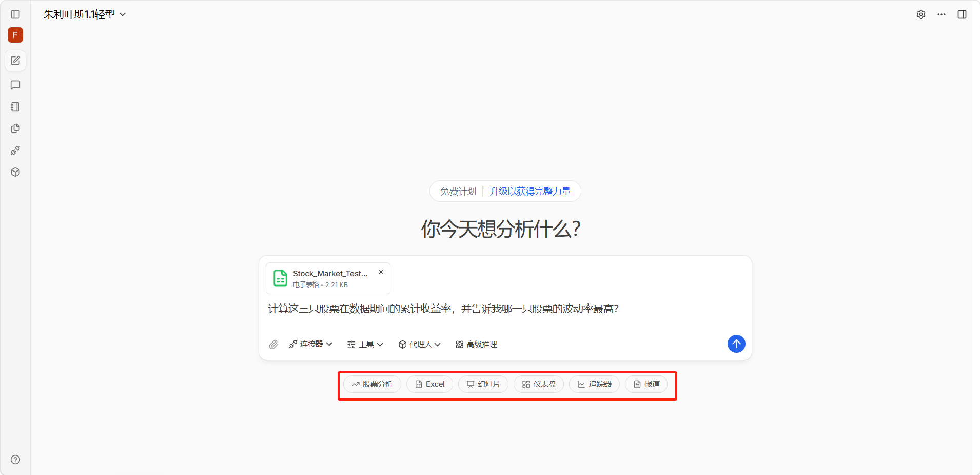This screenshot has width=980, height=475.
Task: Send the message with the blue arrow
Action: pos(736,344)
